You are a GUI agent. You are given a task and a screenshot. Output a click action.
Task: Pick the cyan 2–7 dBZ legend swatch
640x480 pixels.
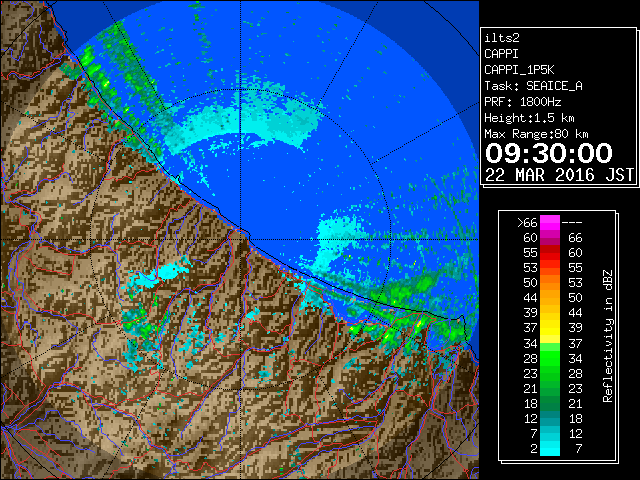pos(550,448)
